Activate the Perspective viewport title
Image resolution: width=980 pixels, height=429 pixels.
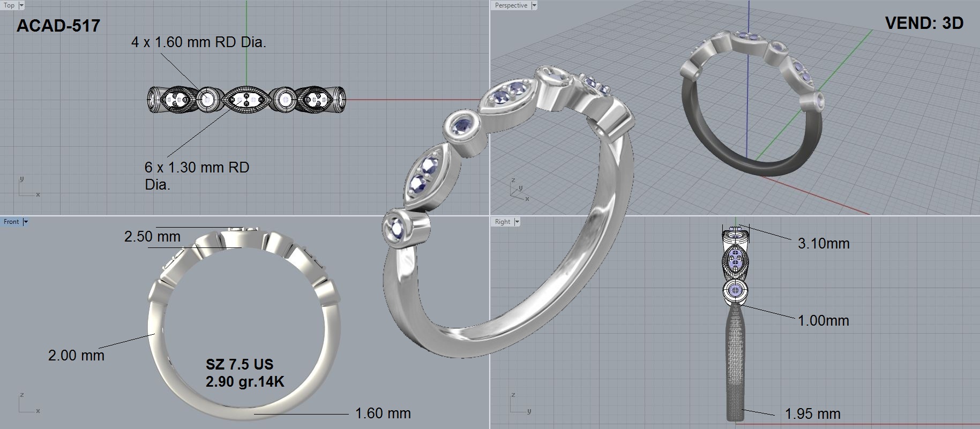pos(511,5)
